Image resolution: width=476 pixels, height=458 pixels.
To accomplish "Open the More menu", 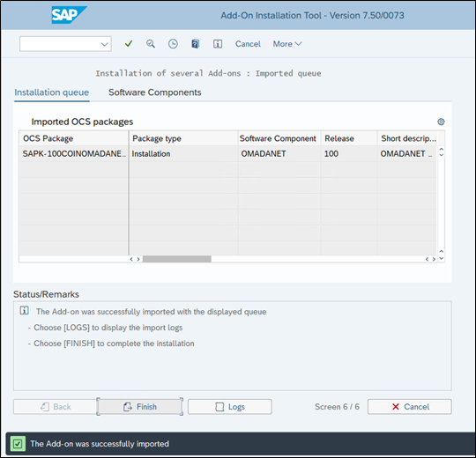I will click(x=286, y=44).
